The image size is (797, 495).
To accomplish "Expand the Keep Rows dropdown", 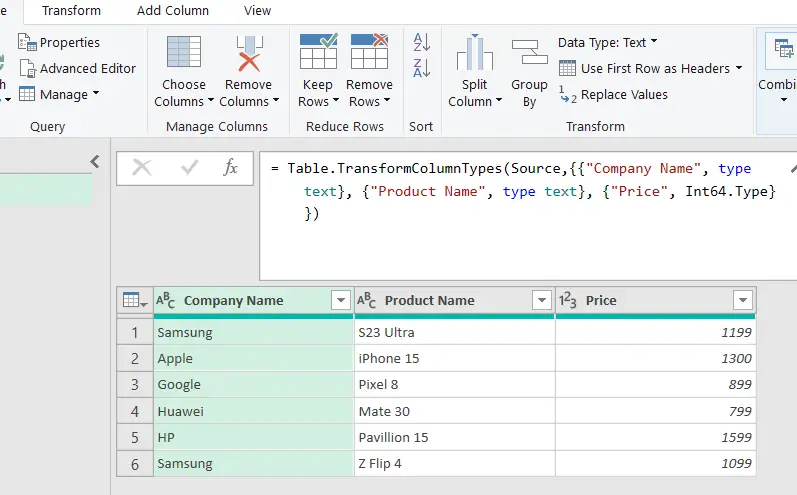I will click(335, 101).
